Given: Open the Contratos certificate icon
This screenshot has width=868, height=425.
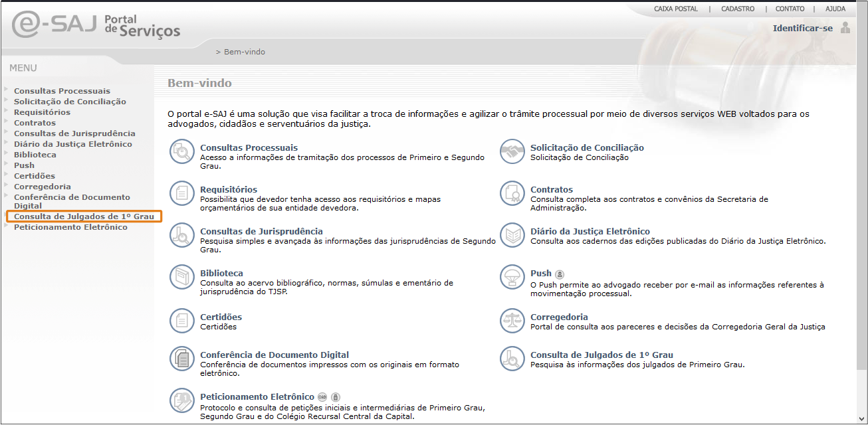Looking at the screenshot, I should click(x=512, y=194).
